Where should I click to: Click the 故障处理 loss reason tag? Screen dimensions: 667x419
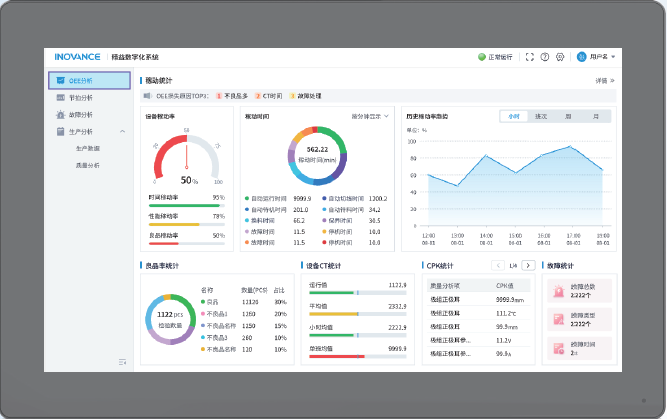coord(305,96)
